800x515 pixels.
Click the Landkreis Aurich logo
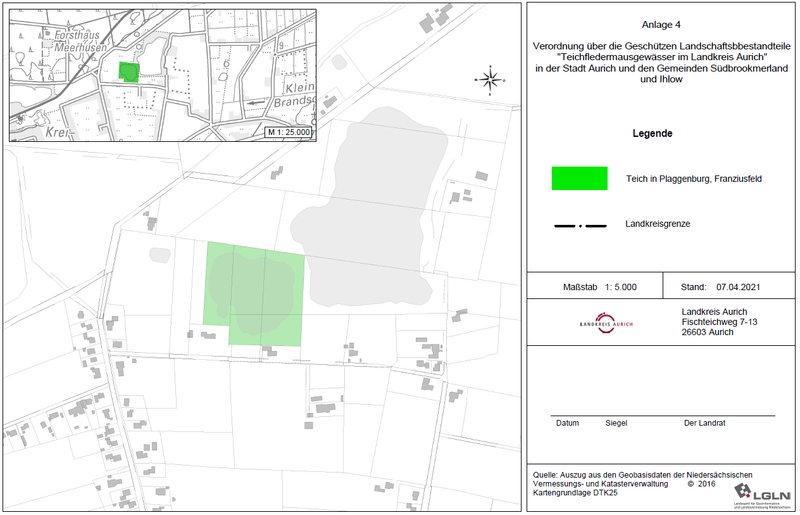[x=607, y=325]
